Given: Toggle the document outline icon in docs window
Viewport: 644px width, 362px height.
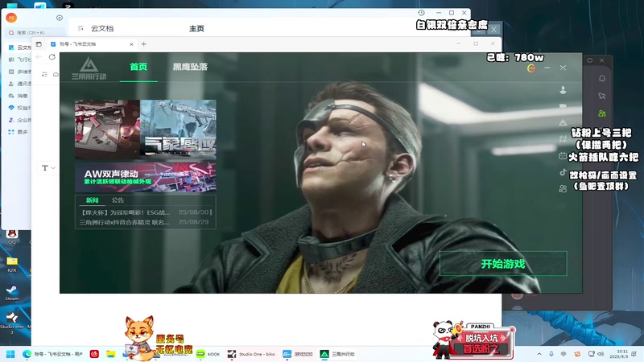Looking at the screenshot, I should pos(44,74).
